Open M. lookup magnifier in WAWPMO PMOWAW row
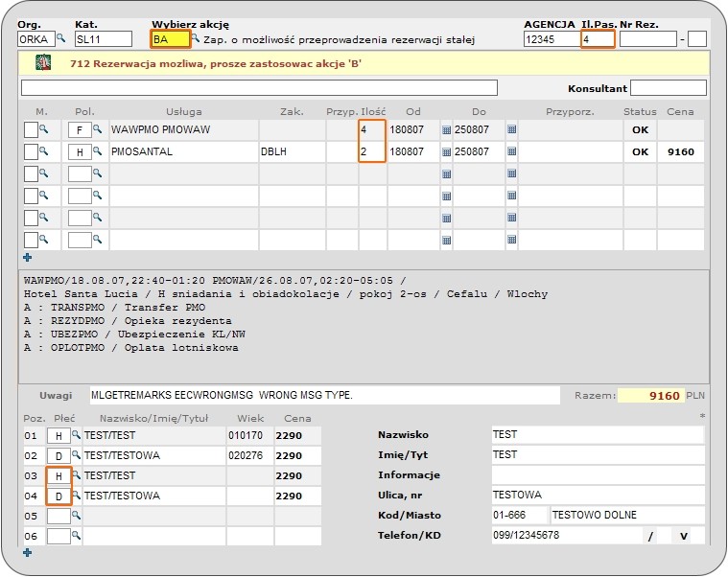728x577 pixels. click(44, 129)
